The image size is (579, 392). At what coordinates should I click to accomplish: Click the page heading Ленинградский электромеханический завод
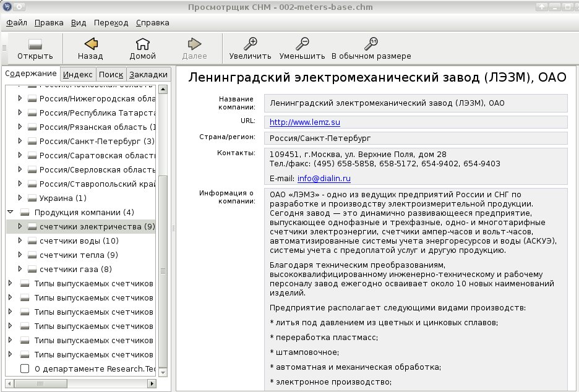click(377, 77)
